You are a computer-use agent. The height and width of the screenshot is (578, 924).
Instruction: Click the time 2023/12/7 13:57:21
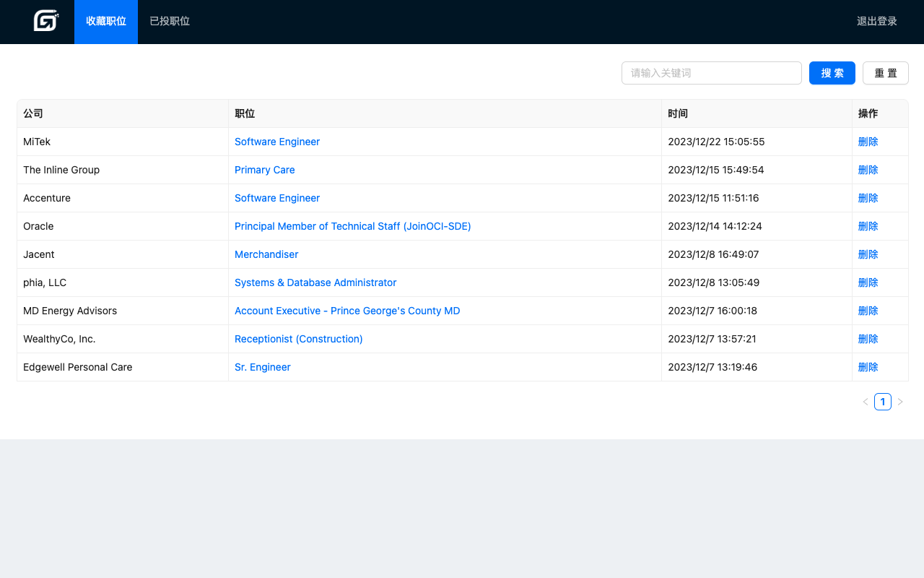pos(712,339)
